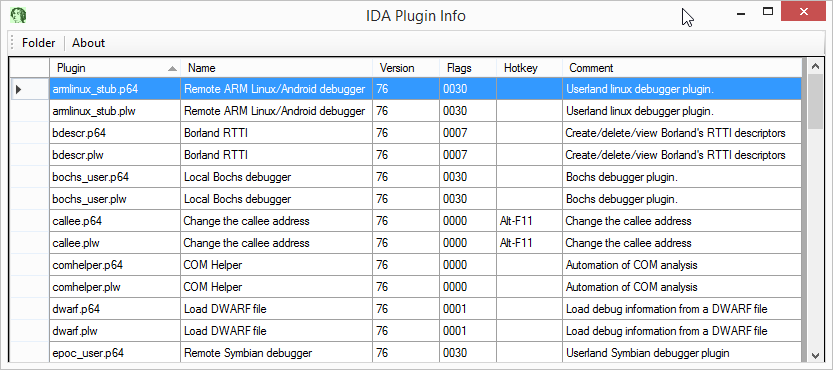Click the Flags column header
Viewport: 833px width, 370px height.
pos(468,68)
